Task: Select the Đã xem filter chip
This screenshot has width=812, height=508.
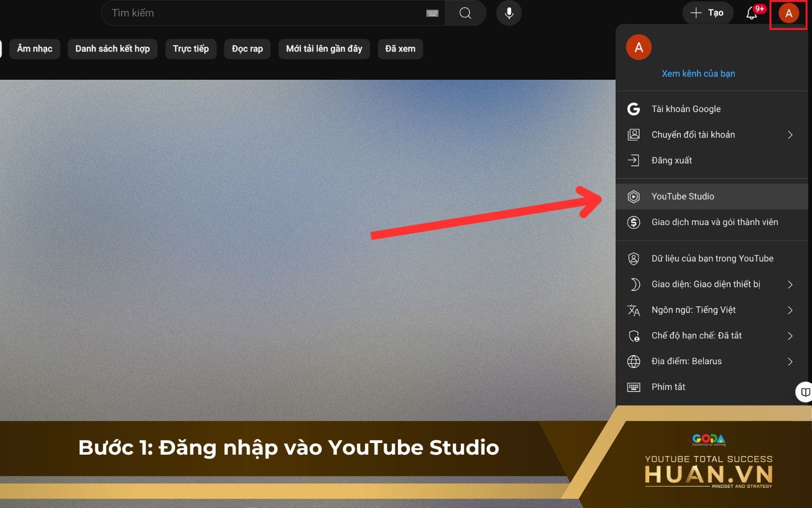Action: [x=400, y=49]
